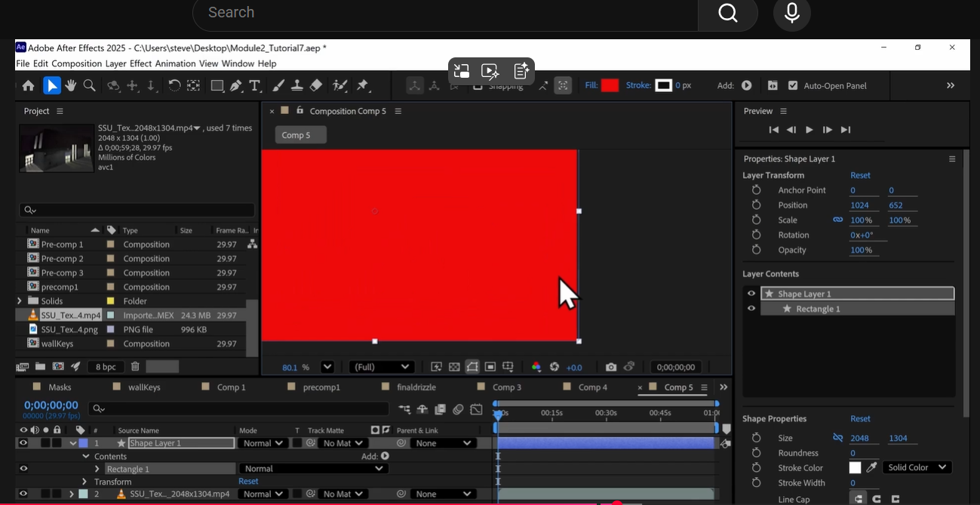Reset the Layer Transform properties
Viewport: 980px width, 505px height.
[860, 174]
